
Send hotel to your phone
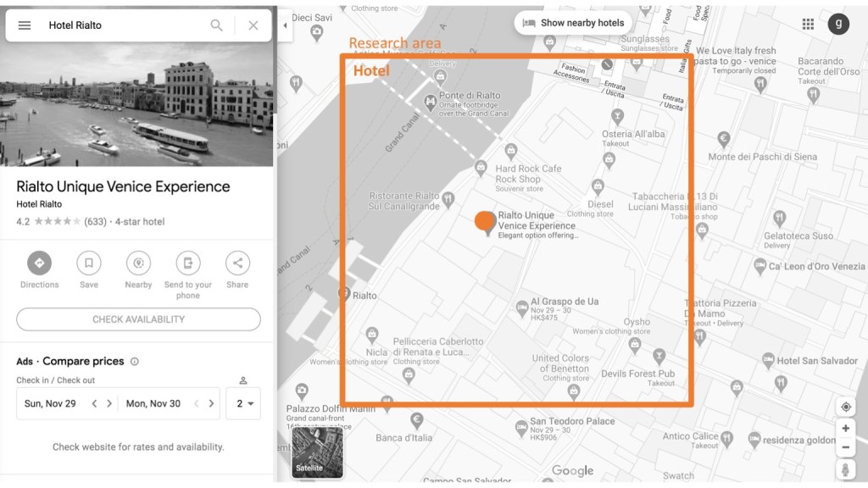tap(187, 263)
